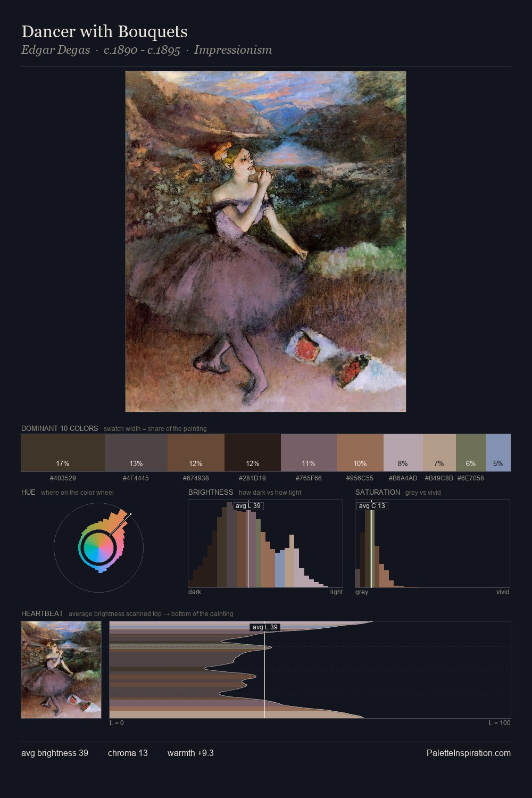Choose the near-black 12% dark swatch
This screenshot has width=532, height=798.
pyautogui.click(x=253, y=453)
